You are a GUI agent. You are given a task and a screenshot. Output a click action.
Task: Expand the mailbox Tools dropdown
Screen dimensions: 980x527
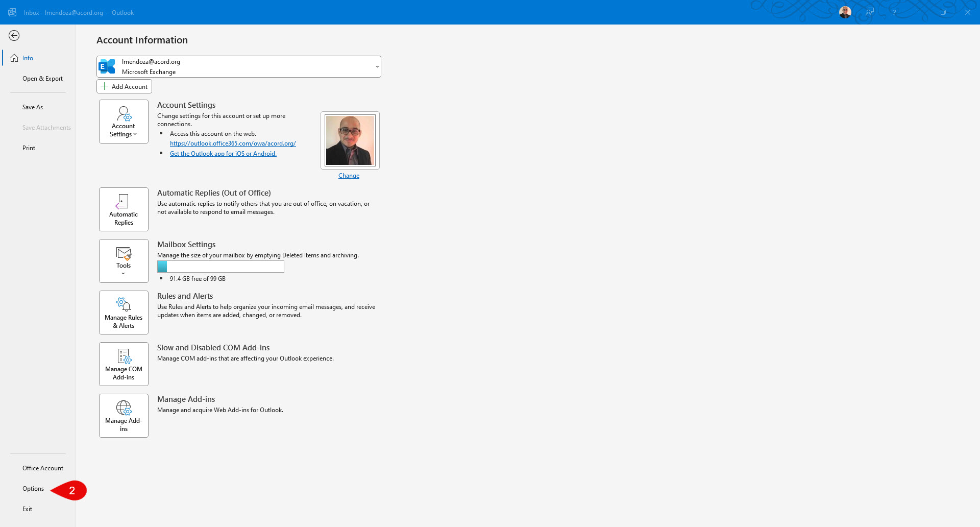[x=124, y=261]
